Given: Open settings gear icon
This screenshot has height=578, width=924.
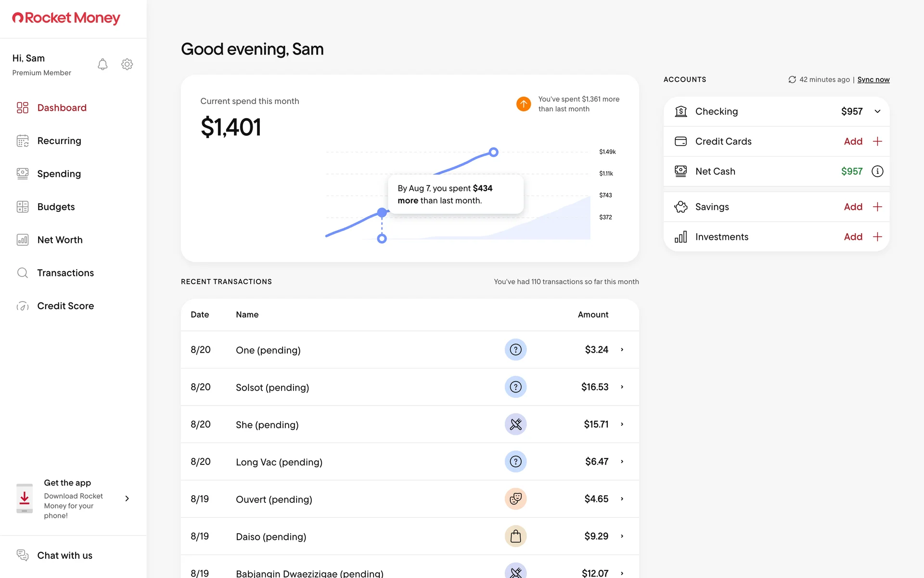Looking at the screenshot, I should (x=127, y=65).
